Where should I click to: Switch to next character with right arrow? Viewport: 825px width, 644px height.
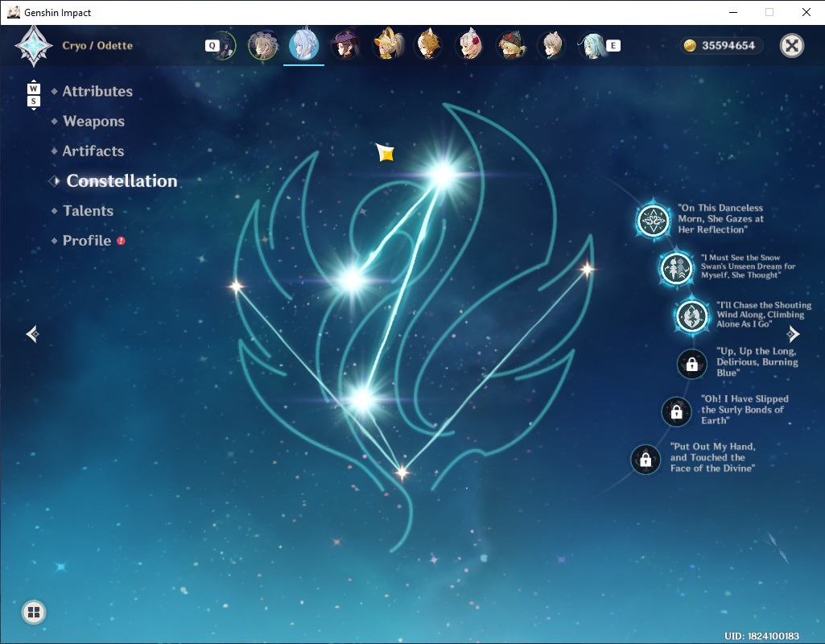tap(793, 333)
